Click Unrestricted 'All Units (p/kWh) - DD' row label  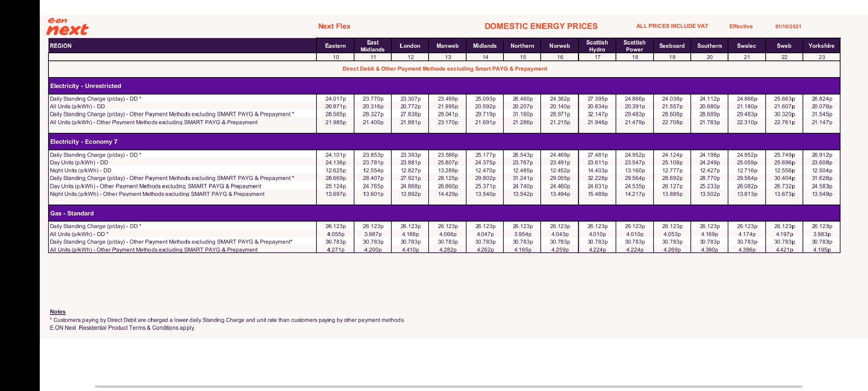pos(77,106)
